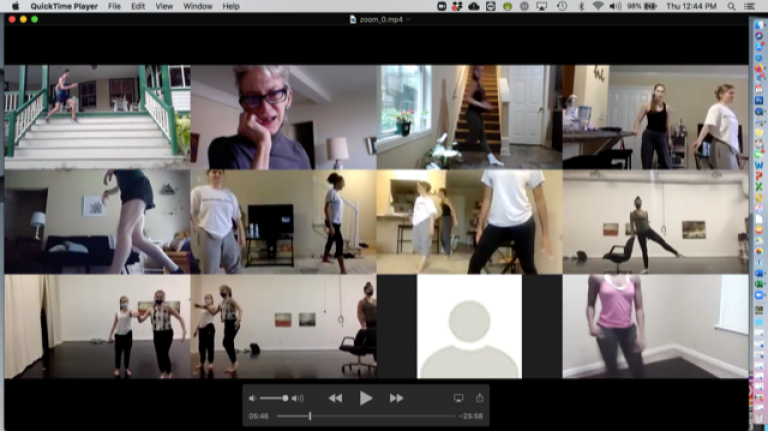Open the Window menu
The height and width of the screenshot is (431, 768).
pos(197,6)
